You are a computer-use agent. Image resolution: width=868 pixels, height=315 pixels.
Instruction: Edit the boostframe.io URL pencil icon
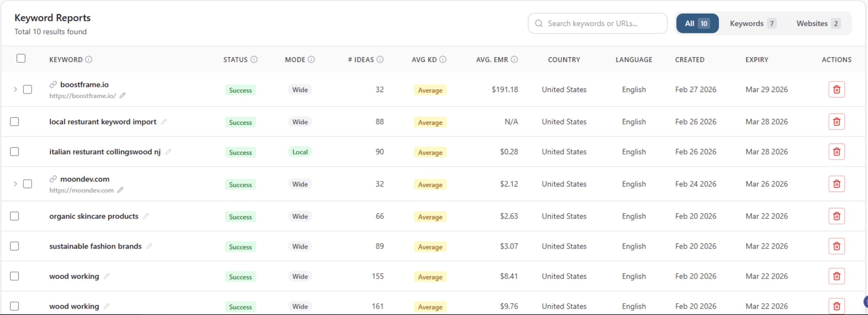coord(123,96)
